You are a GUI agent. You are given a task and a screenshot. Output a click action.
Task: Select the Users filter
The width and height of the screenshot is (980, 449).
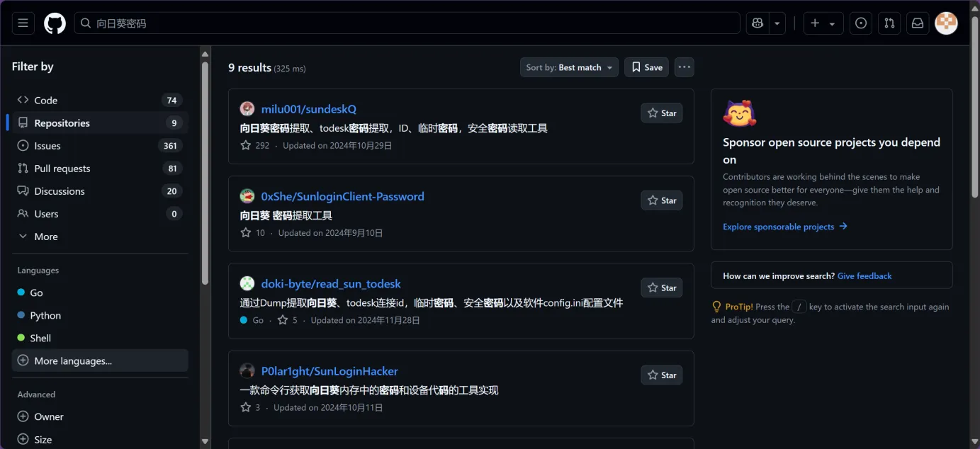coord(100,213)
